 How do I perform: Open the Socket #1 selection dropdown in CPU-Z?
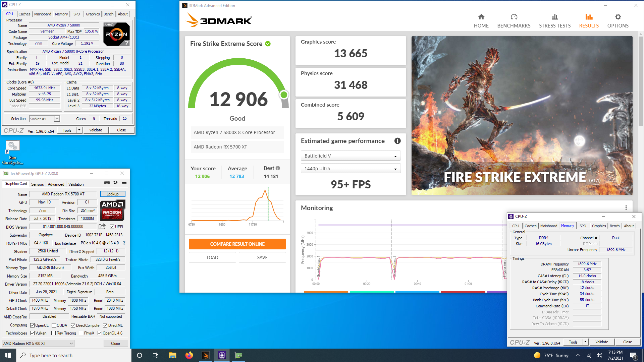point(44,119)
